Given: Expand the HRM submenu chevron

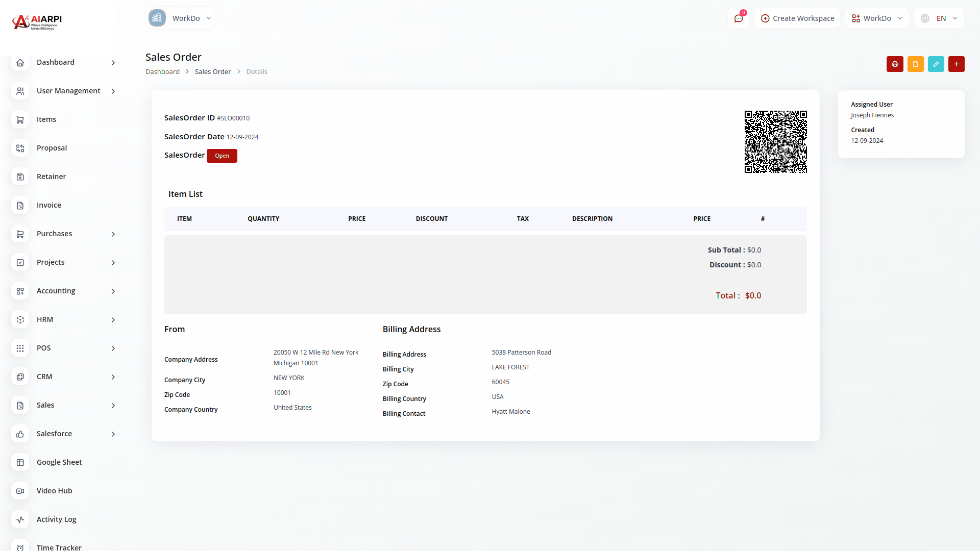Looking at the screenshot, I should click(x=113, y=320).
